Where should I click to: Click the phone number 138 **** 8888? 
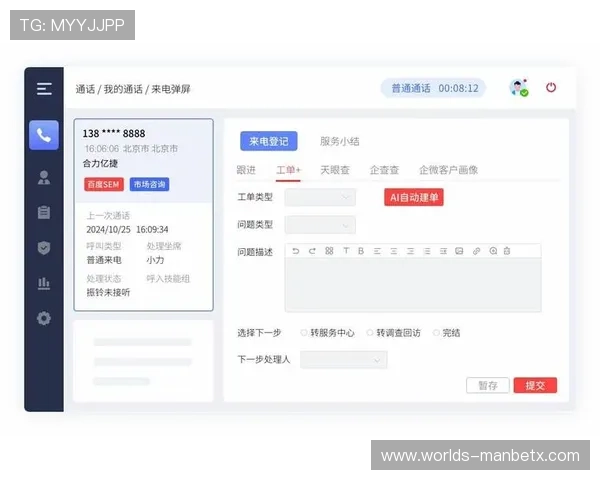coord(114,133)
